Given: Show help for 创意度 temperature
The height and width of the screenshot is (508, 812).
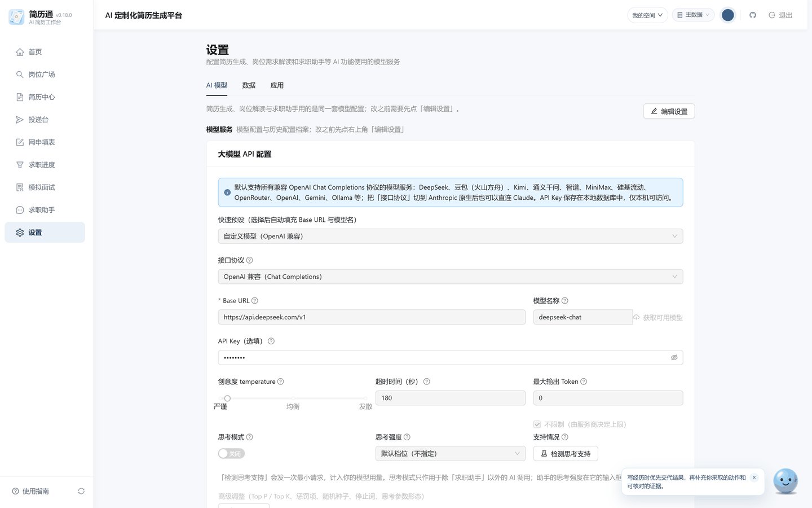Looking at the screenshot, I should (x=281, y=382).
